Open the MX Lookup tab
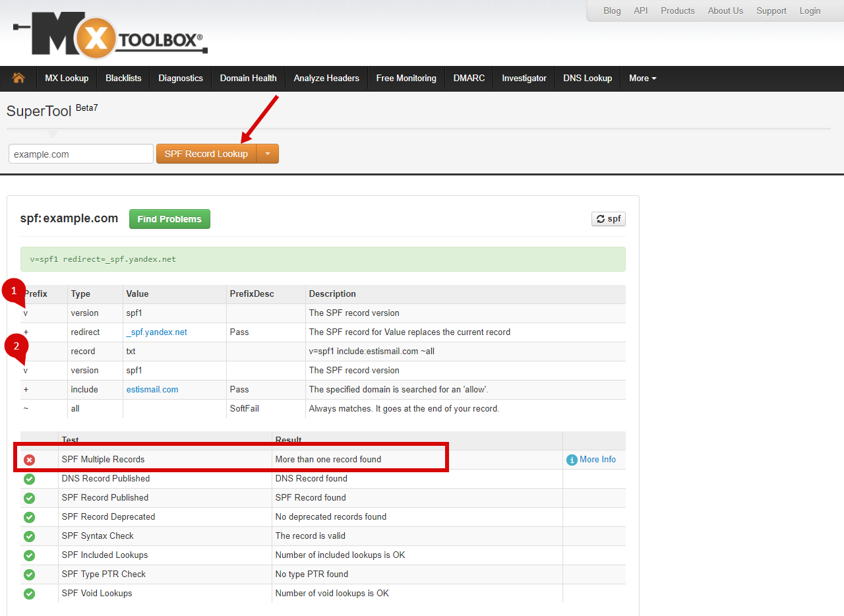This screenshot has width=844, height=616. point(67,78)
